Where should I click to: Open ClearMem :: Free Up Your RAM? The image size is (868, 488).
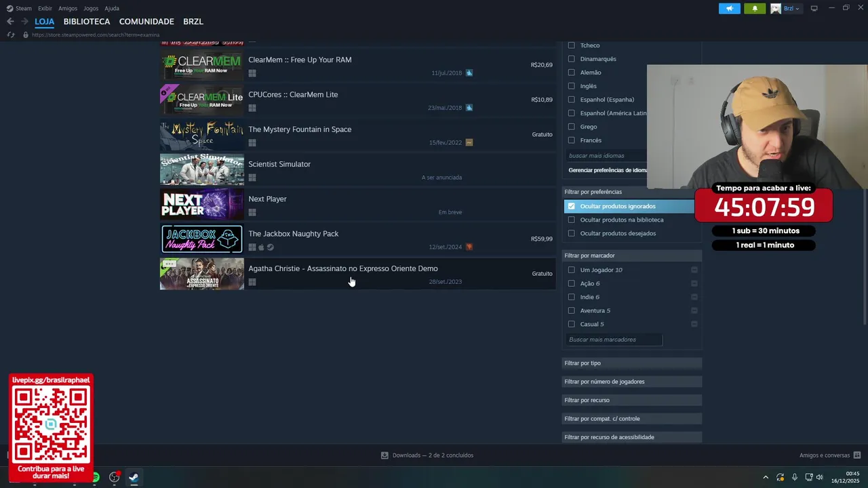(358, 65)
